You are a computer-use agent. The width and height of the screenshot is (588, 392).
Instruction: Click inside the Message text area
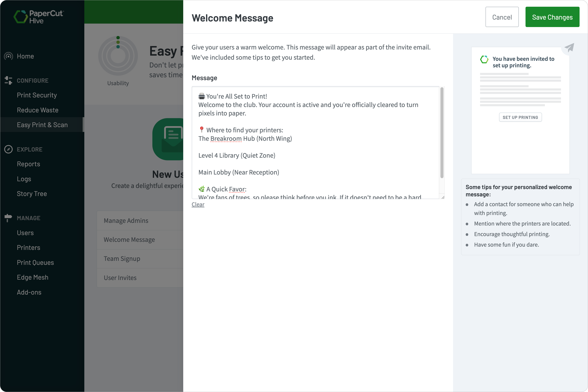[x=315, y=142]
